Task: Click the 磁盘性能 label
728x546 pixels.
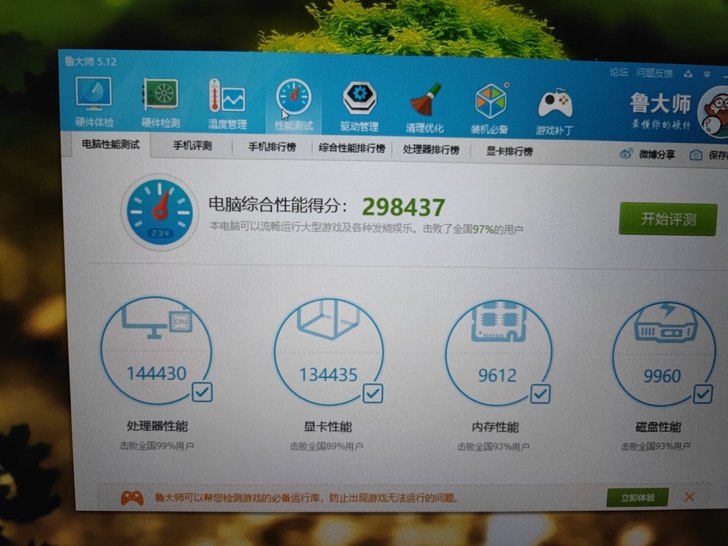Action: [658, 428]
